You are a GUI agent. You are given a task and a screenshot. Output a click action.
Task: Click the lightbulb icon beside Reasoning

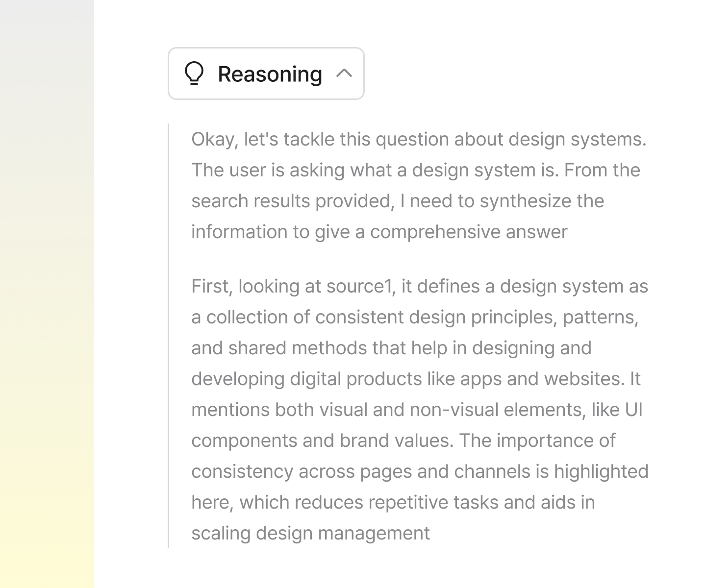tap(194, 74)
